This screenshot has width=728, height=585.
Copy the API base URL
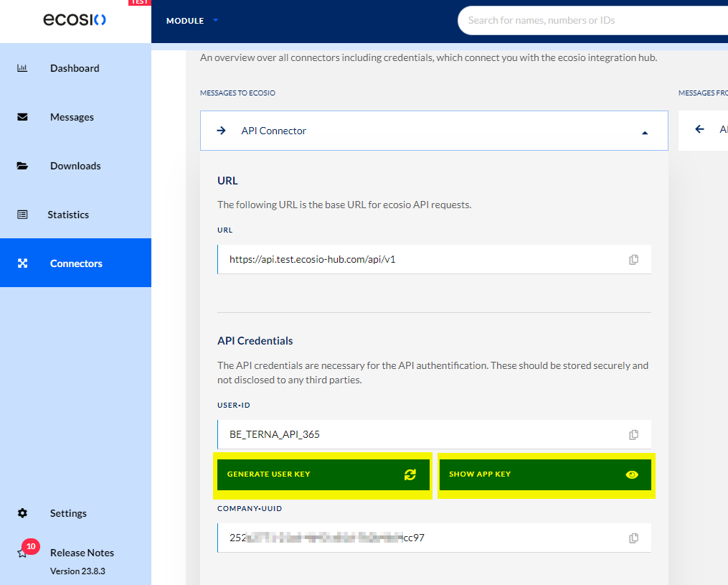coord(633,260)
